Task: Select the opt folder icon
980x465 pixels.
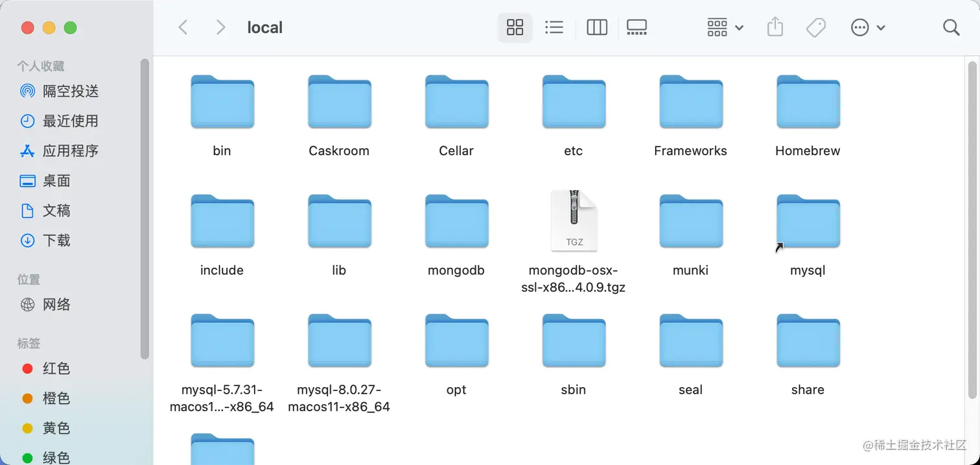Action: [457, 340]
